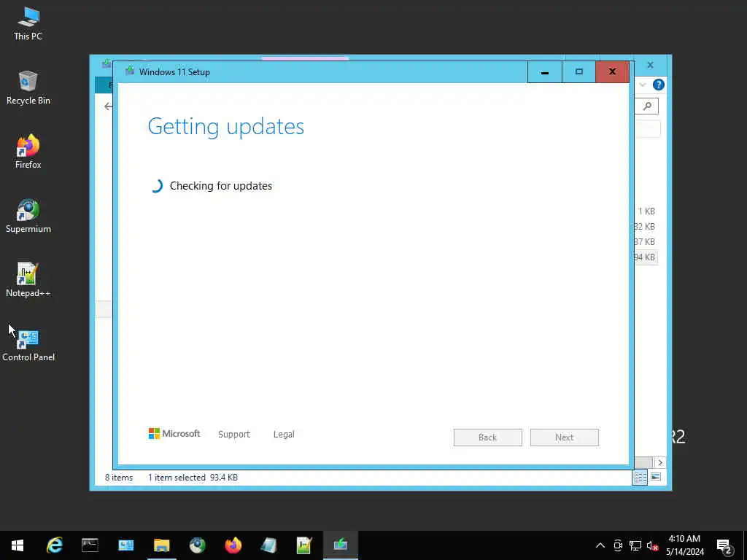Screen dimensions: 747x560
Task: Open Control Panel taskbar icon
Action: pos(125,545)
